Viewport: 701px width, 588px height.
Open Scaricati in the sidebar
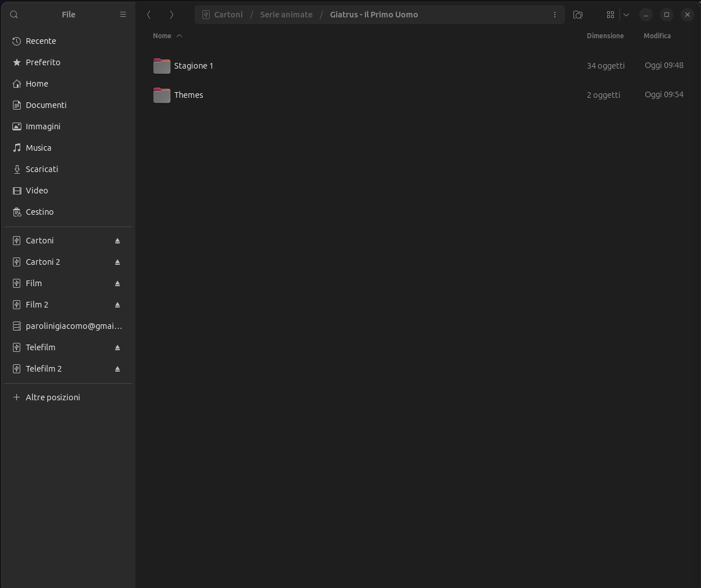pyautogui.click(x=42, y=169)
